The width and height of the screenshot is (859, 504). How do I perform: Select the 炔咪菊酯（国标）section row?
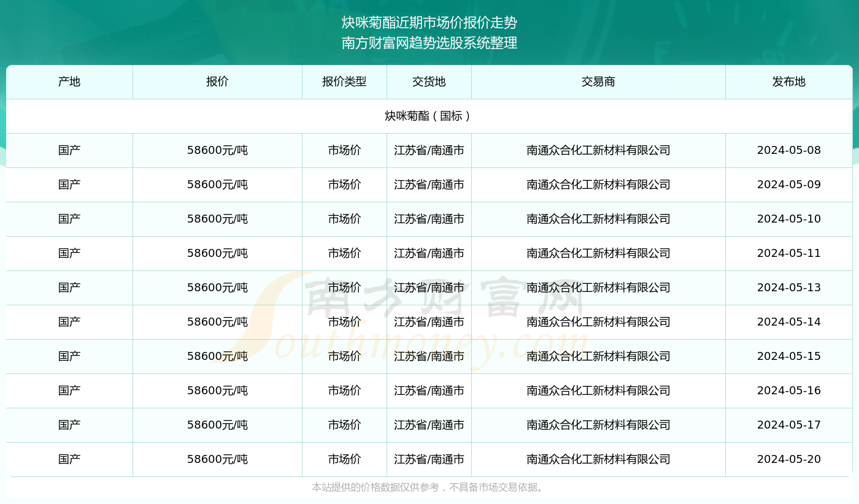click(x=429, y=116)
